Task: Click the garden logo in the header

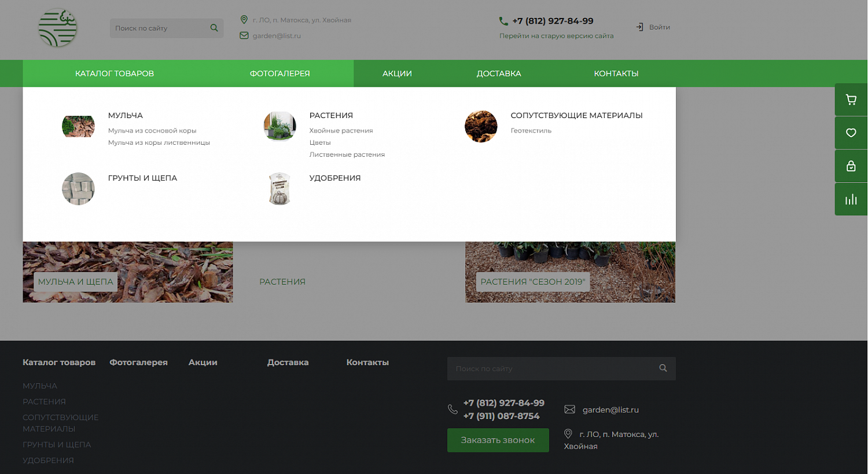Action: [x=57, y=28]
